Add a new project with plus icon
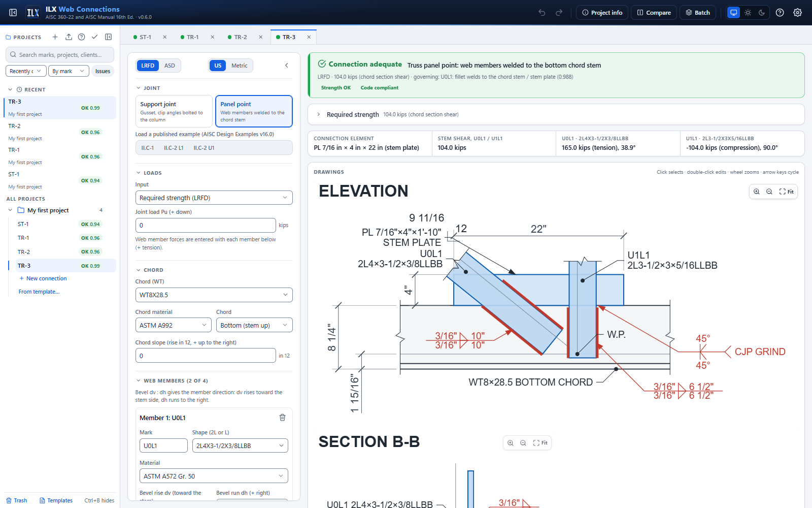Screen dimensions: 812x508 [x=55, y=37]
